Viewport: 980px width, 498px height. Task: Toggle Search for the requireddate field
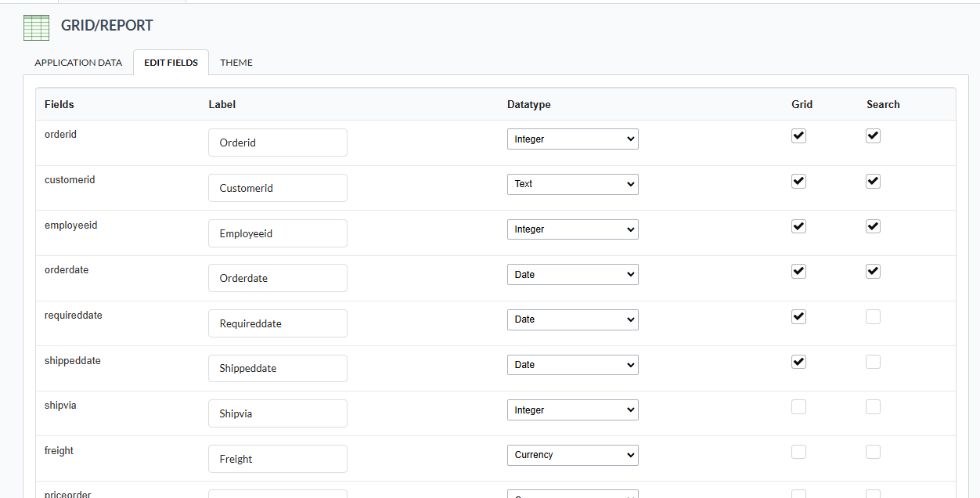point(873,316)
